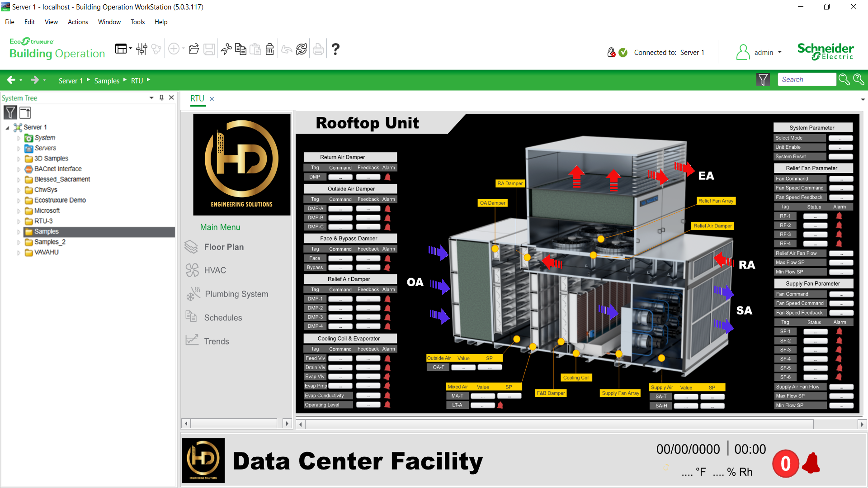Toggle Relief Fan Command value field
Screen dimensions: 868x488
point(841,179)
